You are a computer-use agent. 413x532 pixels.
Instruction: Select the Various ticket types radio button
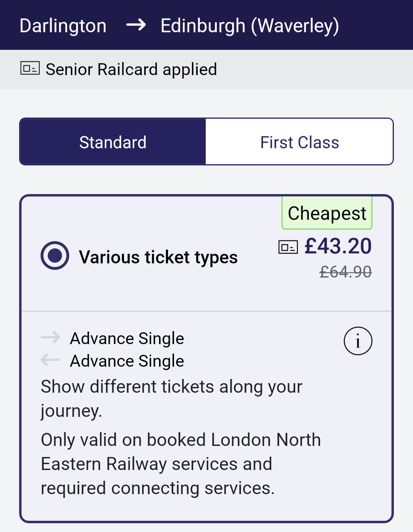55,256
